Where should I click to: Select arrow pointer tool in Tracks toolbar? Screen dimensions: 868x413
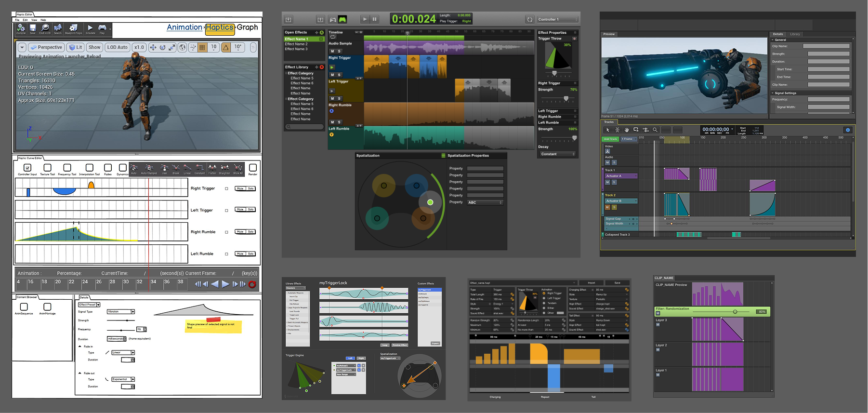point(608,130)
